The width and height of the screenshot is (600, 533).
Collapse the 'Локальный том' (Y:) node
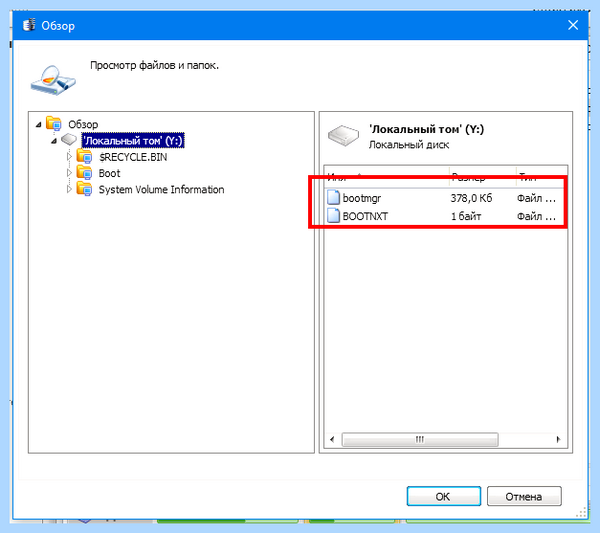coord(54,141)
